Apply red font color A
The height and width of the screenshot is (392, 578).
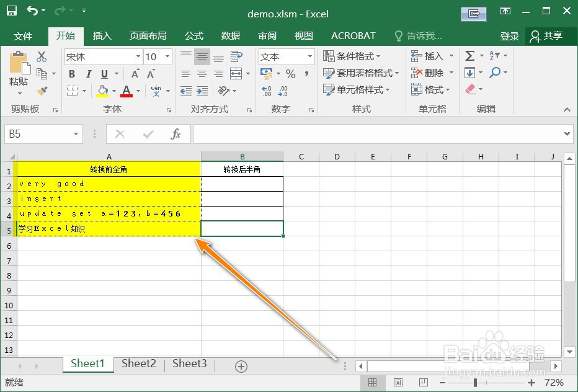pos(126,91)
